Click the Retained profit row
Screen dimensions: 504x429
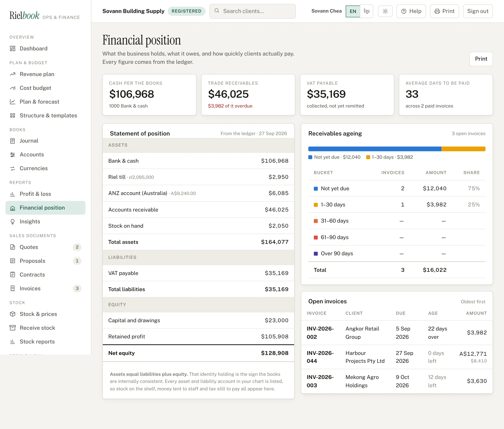(198, 337)
